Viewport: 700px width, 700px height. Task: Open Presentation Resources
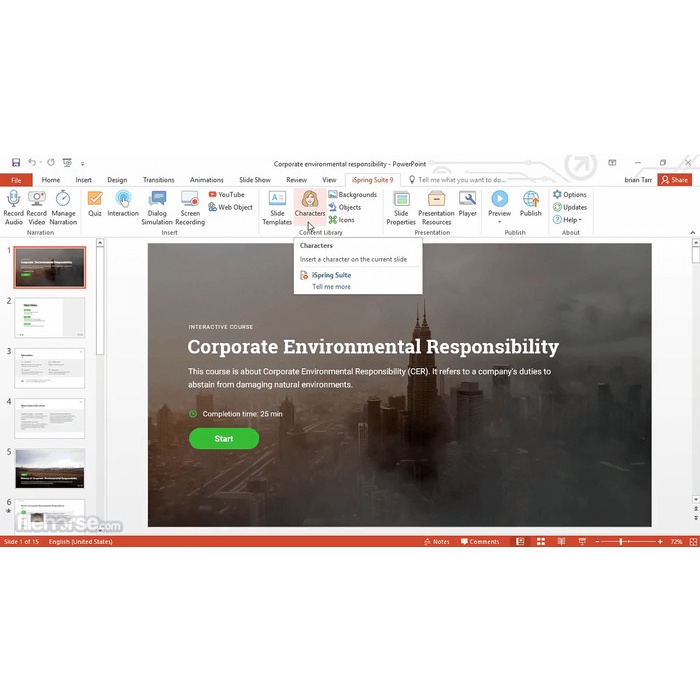click(x=435, y=199)
